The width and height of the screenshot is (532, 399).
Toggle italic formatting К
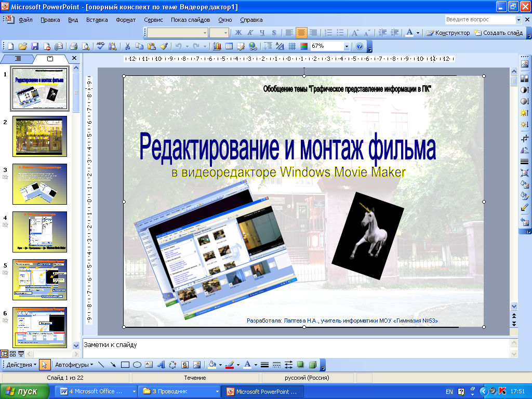point(250,33)
